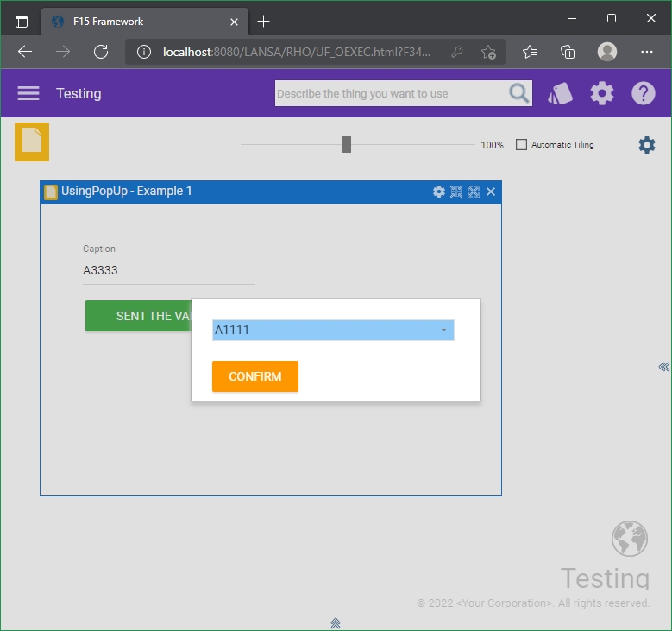Expand the bottom panel with up chevrons

[x=336, y=622]
